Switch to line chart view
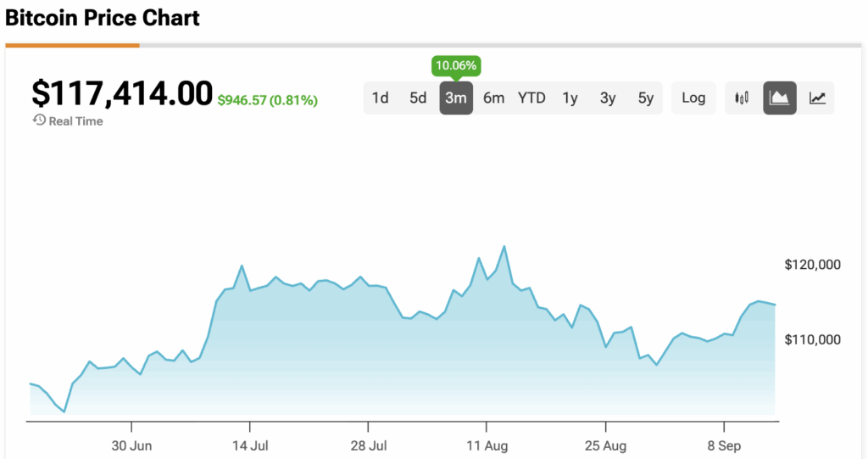Image resolution: width=868 pixels, height=459 pixels. [817, 98]
